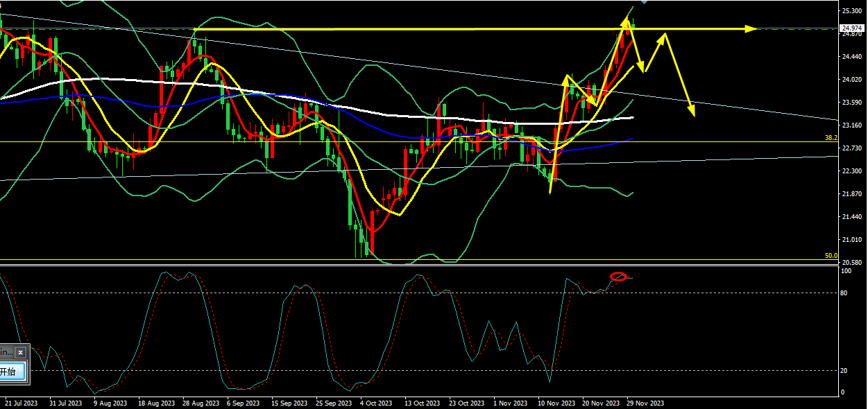
Task: Close the small floating panel
Action: pos(21,352)
